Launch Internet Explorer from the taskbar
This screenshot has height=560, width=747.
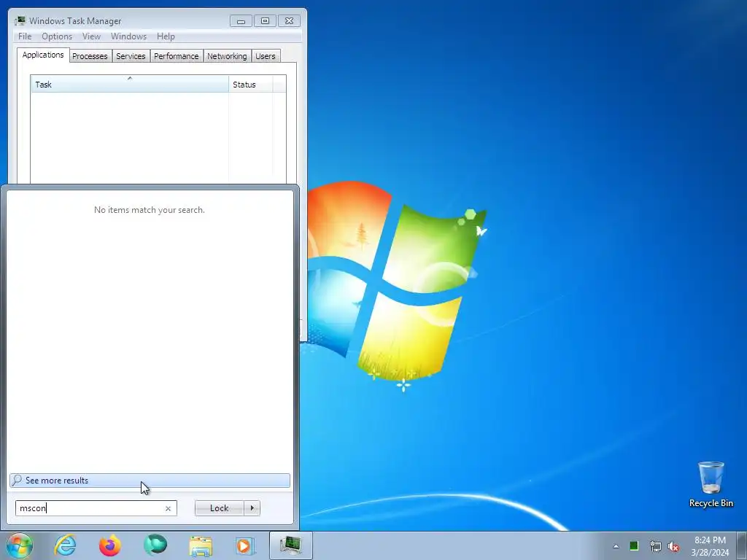[x=65, y=545]
